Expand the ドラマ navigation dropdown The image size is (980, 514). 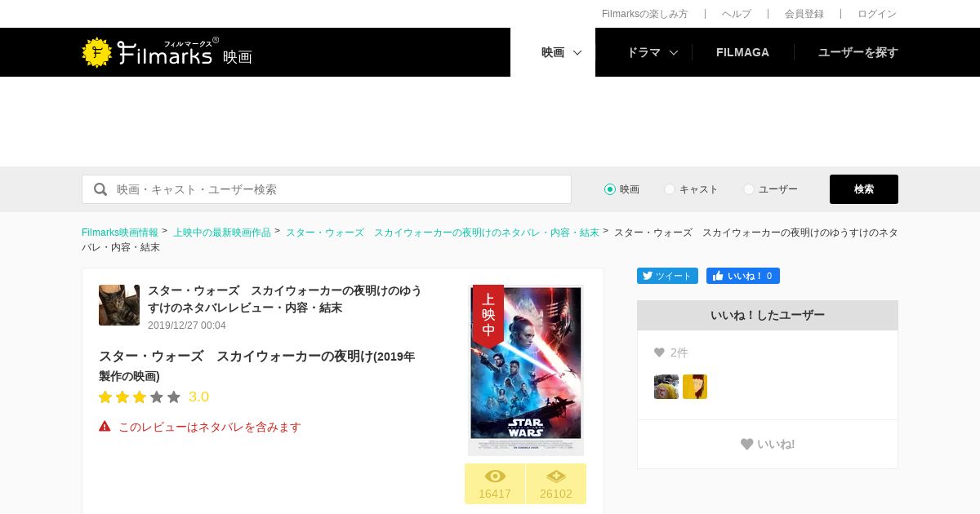[652, 52]
